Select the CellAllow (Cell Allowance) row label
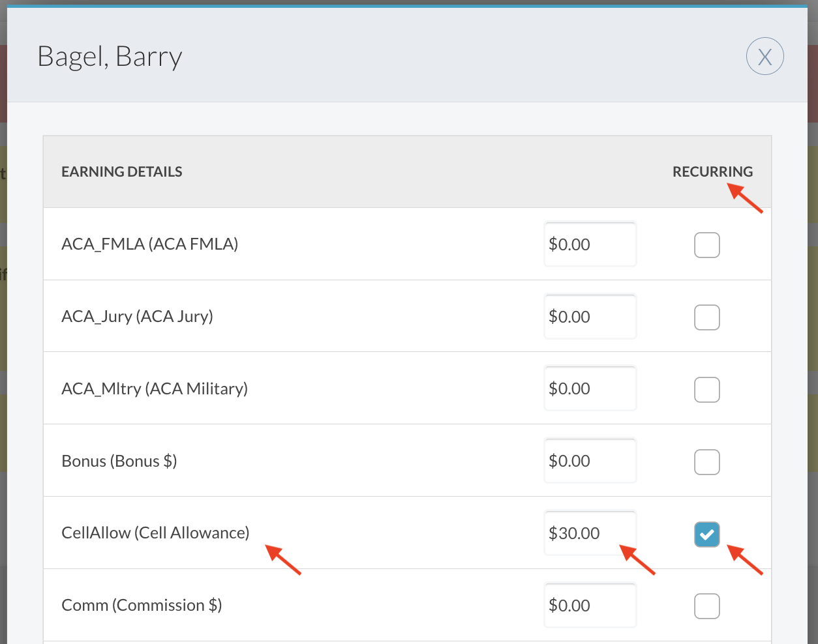Image resolution: width=818 pixels, height=644 pixels. click(x=155, y=533)
